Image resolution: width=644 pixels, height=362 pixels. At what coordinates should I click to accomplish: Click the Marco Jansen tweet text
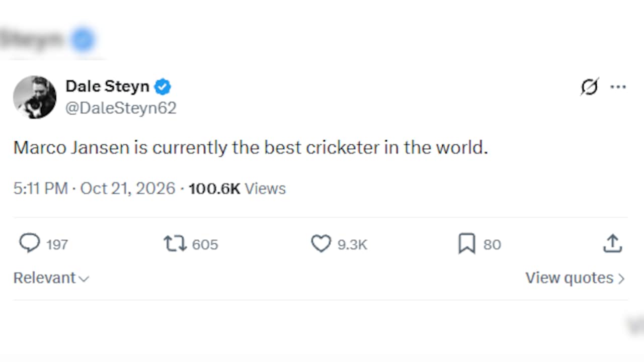[x=251, y=148]
